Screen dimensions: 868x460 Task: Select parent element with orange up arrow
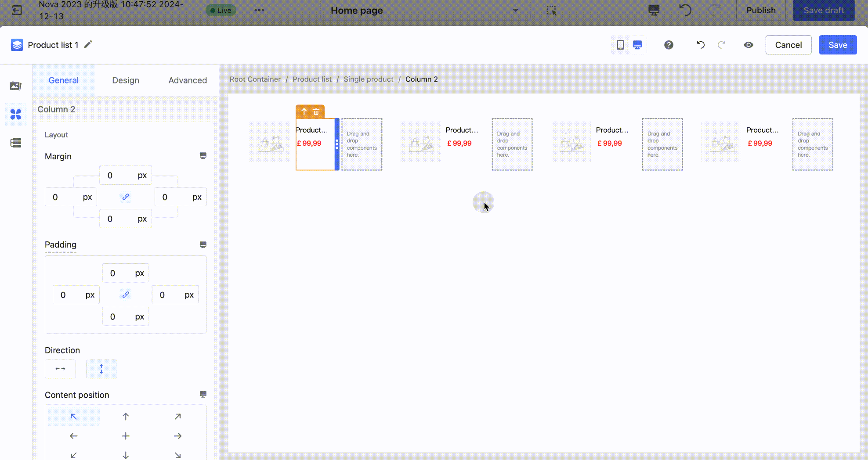pyautogui.click(x=304, y=112)
